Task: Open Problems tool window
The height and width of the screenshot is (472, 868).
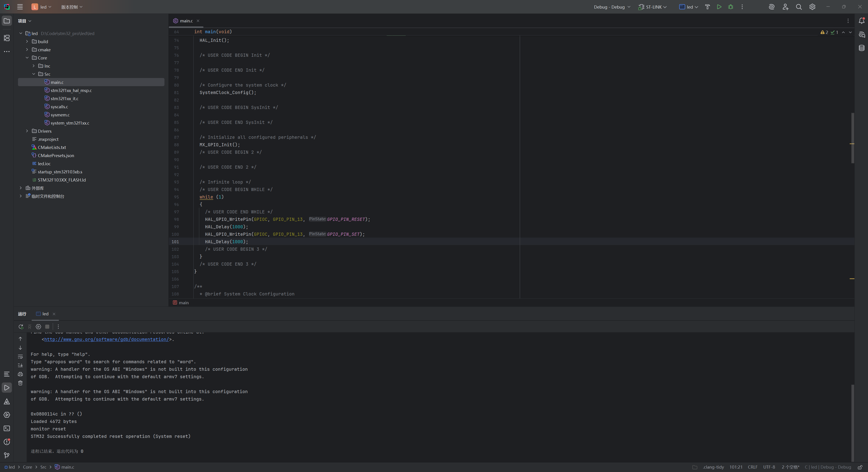Action: point(7,442)
